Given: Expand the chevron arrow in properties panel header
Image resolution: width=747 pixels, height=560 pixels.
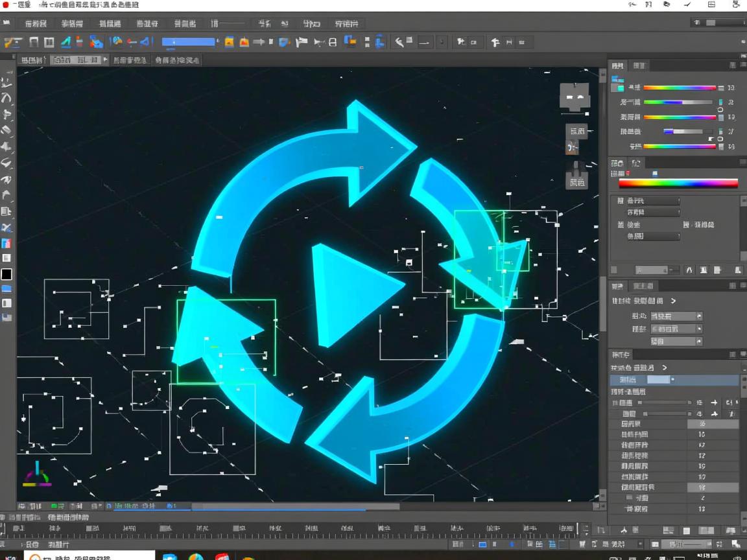Looking at the screenshot, I should 673,301.
